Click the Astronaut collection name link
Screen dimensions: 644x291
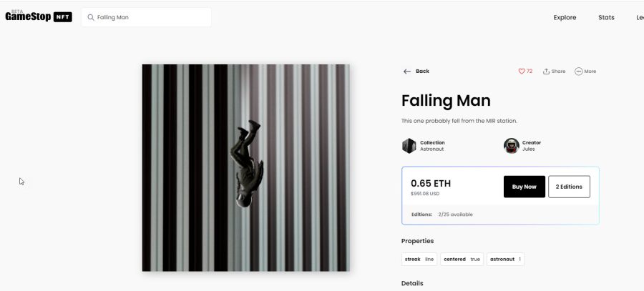(431, 149)
